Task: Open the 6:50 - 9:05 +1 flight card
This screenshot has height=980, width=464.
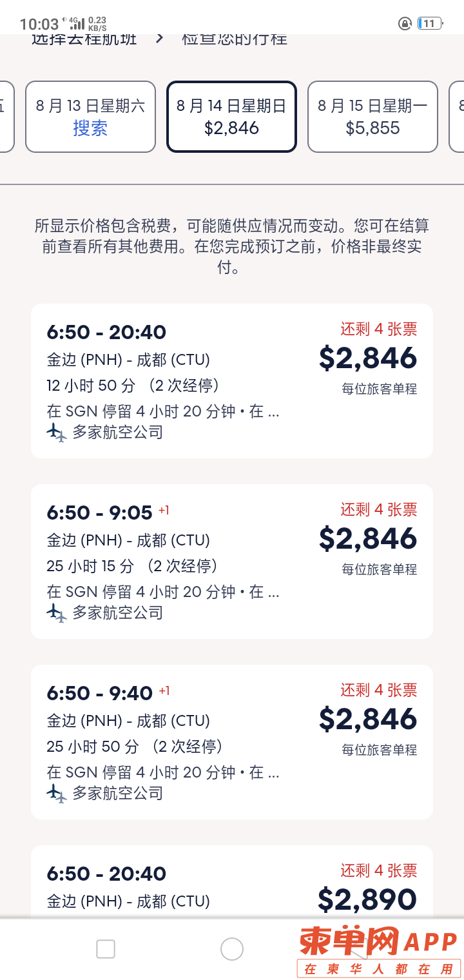Action: click(232, 562)
